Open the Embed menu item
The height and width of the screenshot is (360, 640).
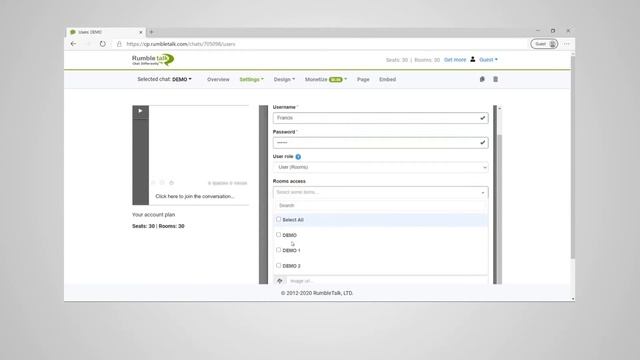pos(387,80)
